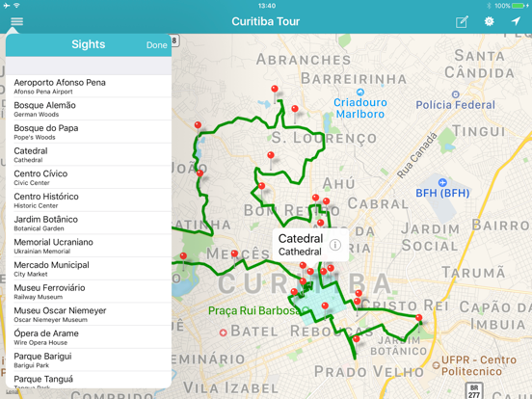
Task: Tap Polícia Federal map marker
Action: coord(455,94)
